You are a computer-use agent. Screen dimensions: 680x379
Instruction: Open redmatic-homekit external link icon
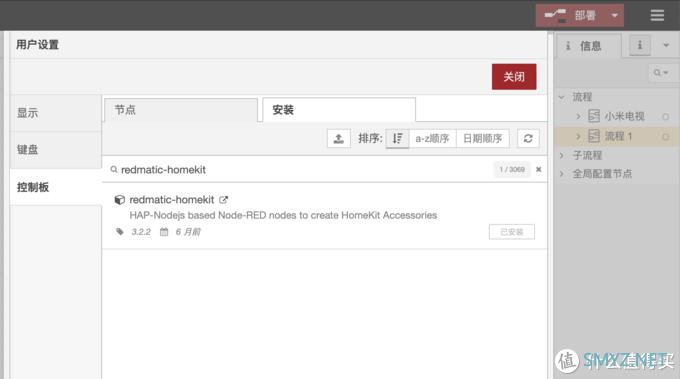click(x=223, y=200)
